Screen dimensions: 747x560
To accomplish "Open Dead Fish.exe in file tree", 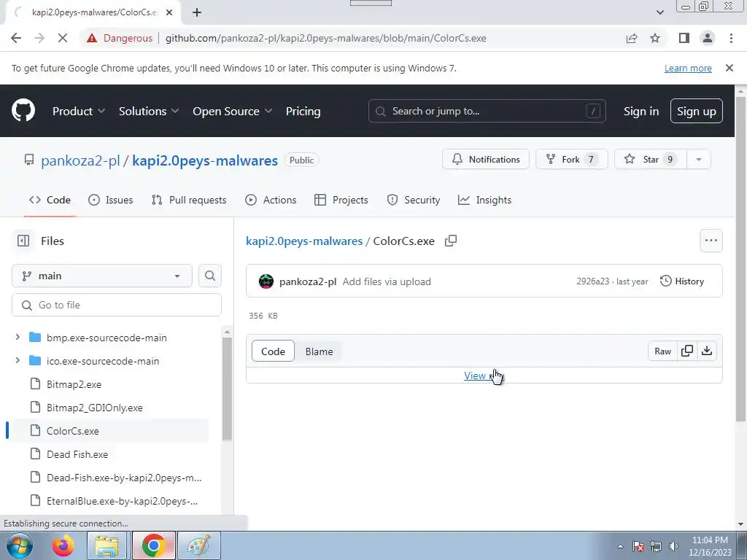I will pos(77,454).
